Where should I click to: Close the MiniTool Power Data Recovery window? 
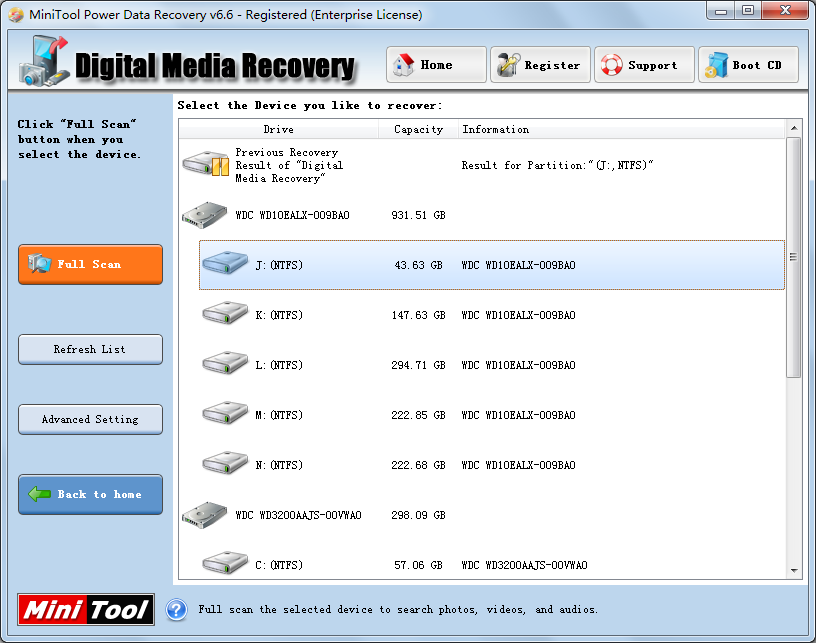click(785, 10)
